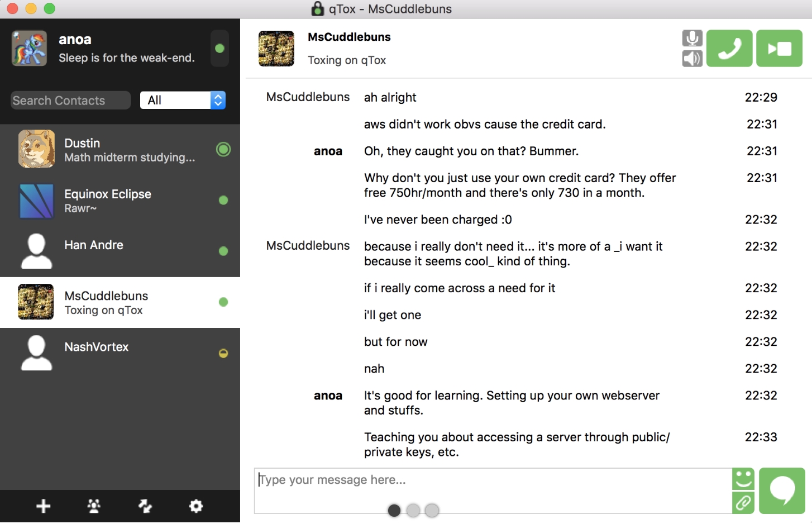812x524 pixels.
Task: Click the 22:33 timestamp
Action: point(761,437)
